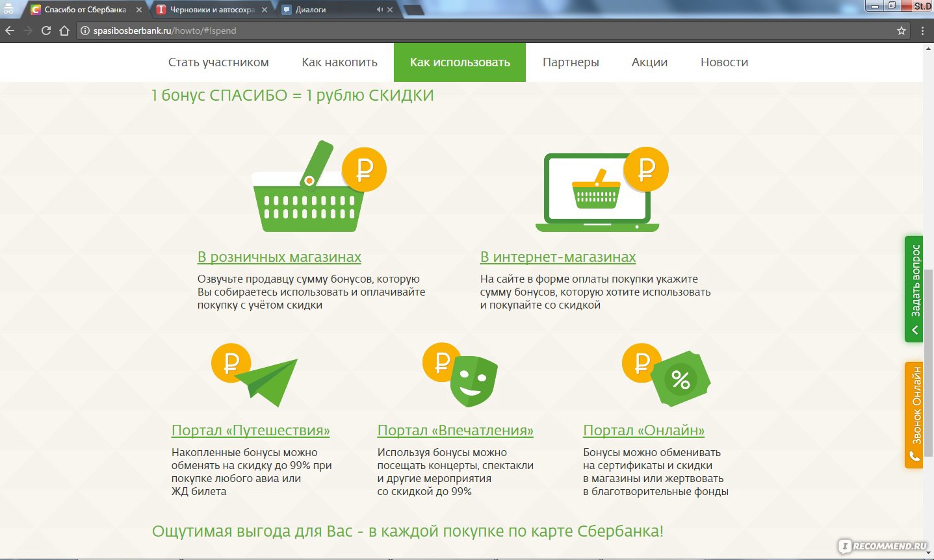934x560 pixels.
Task: Click the percent coupon online portal icon
Action: [666, 375]
